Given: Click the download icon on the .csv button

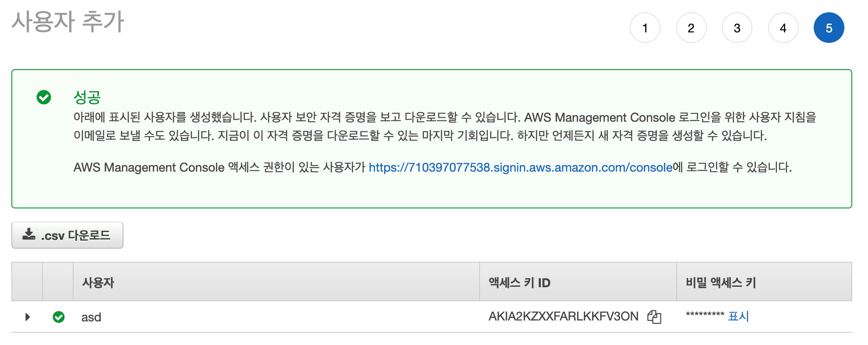Looking at the screenshot, I should pos(29,234).
